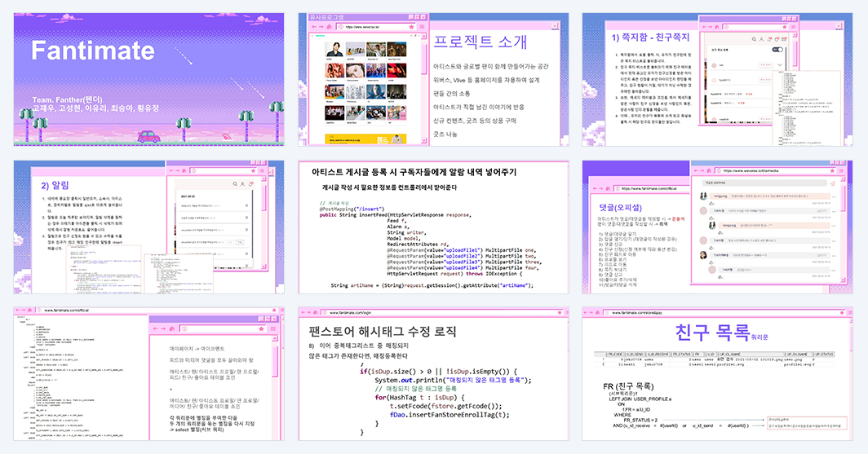Image resolution: width=868 pixels, height=454 pixels.
Task: Open the 친구 목록 query slide
Action: [x=717, y=374]
